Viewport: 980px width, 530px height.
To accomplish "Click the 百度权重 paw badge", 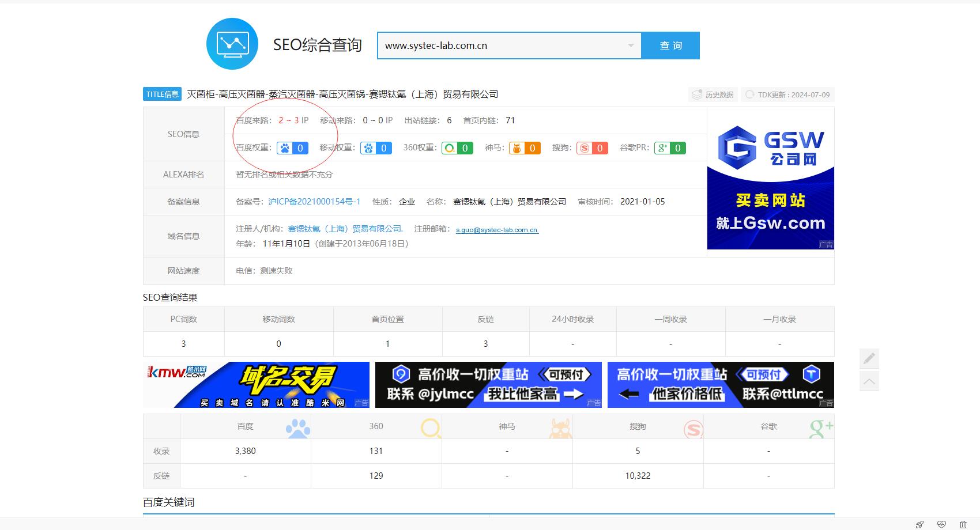I will (293, 148).
